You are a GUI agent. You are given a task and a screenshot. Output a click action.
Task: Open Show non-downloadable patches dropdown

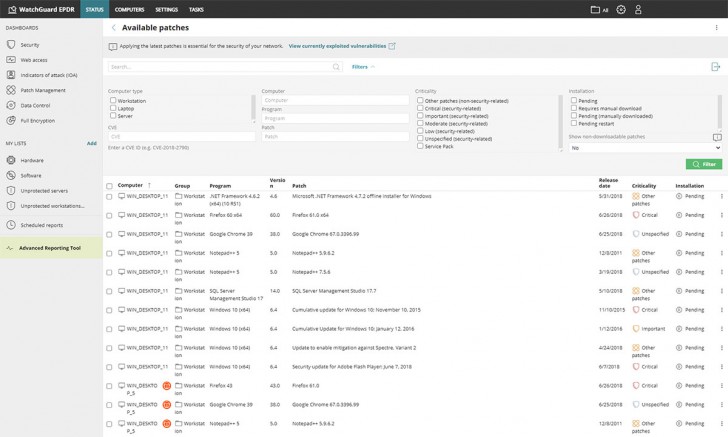coord(645,148)
